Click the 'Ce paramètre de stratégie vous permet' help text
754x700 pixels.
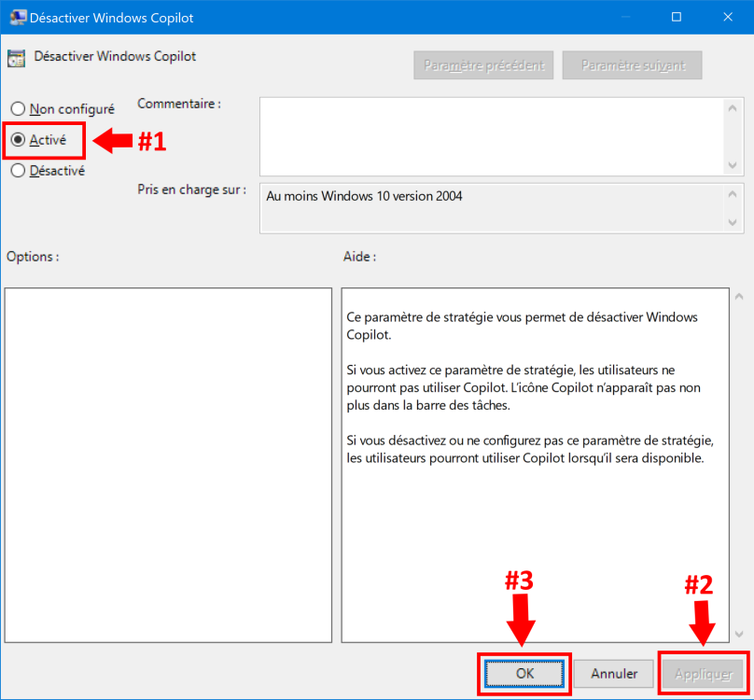tap(522, 326)
